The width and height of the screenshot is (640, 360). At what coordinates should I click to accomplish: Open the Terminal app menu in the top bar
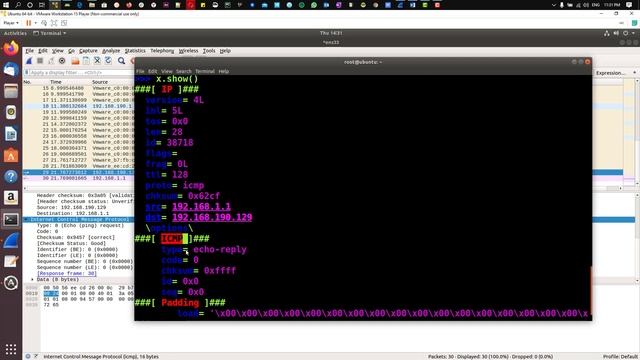click(49, 33)
